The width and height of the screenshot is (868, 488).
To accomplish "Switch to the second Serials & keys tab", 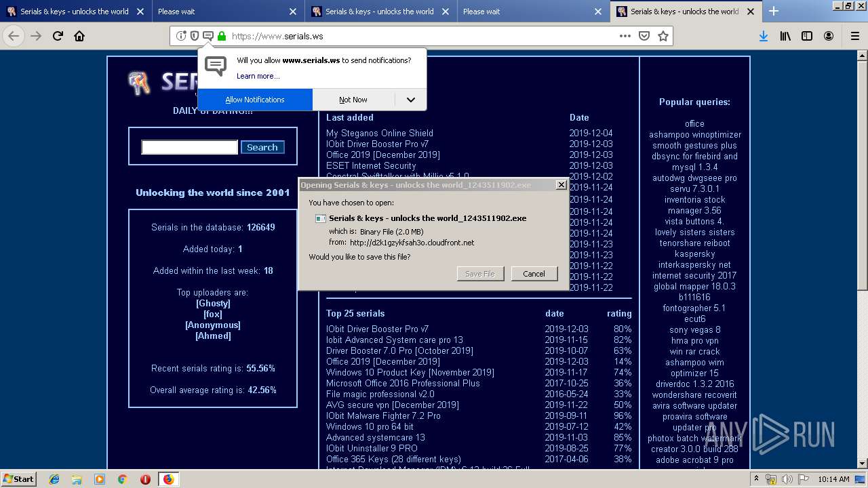I will click(x=380, y=12).
